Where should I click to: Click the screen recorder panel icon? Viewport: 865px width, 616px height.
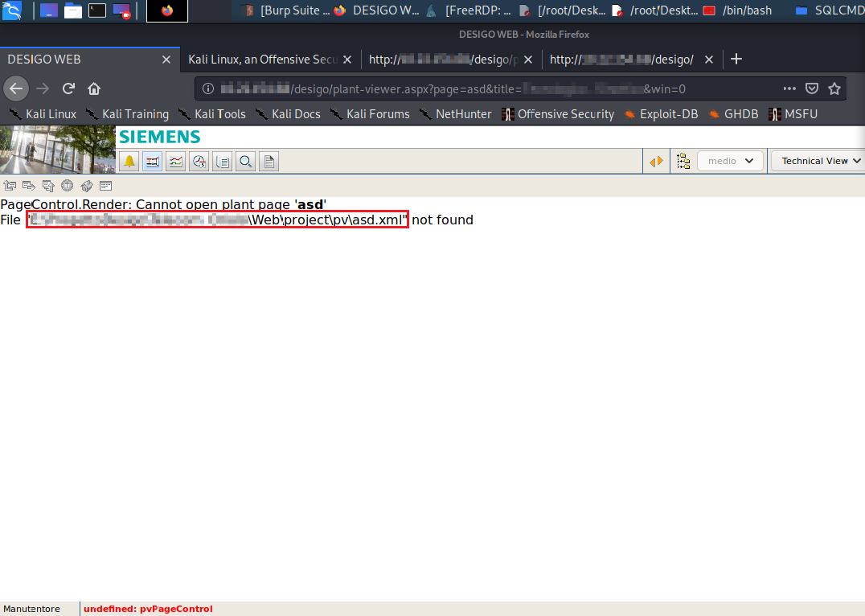pos(121,10)
